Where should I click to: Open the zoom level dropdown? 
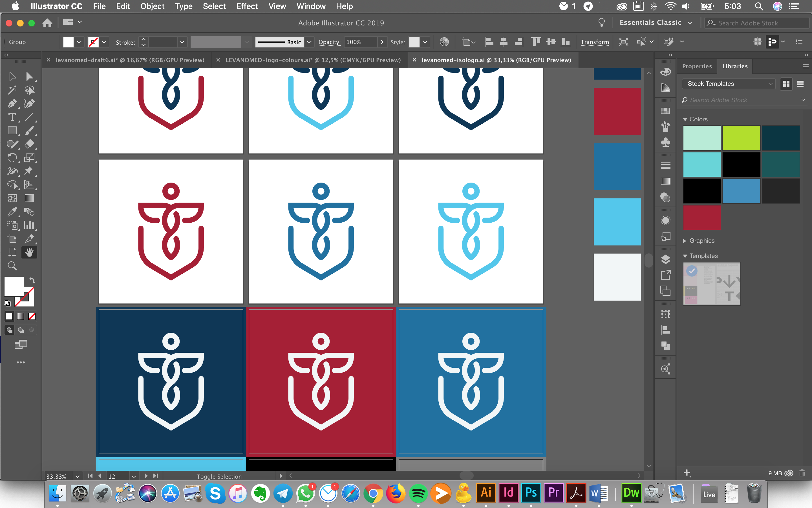(78, 476)
